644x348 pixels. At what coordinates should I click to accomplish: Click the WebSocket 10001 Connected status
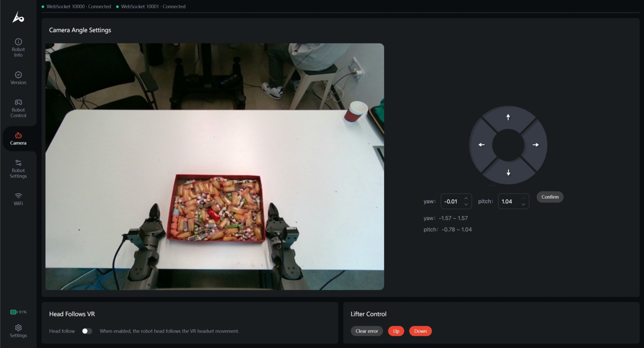151,6
